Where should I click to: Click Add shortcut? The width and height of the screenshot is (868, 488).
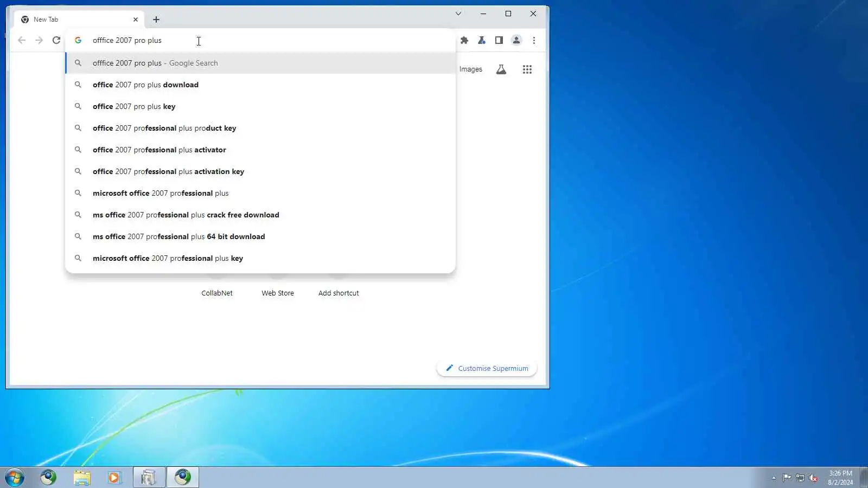tap(339, 293)
